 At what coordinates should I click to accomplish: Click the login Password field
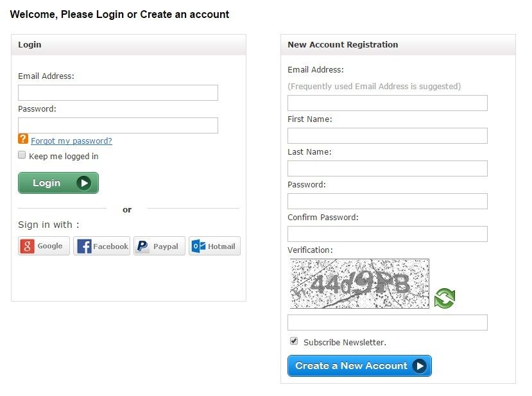click(x=118, y=126)
